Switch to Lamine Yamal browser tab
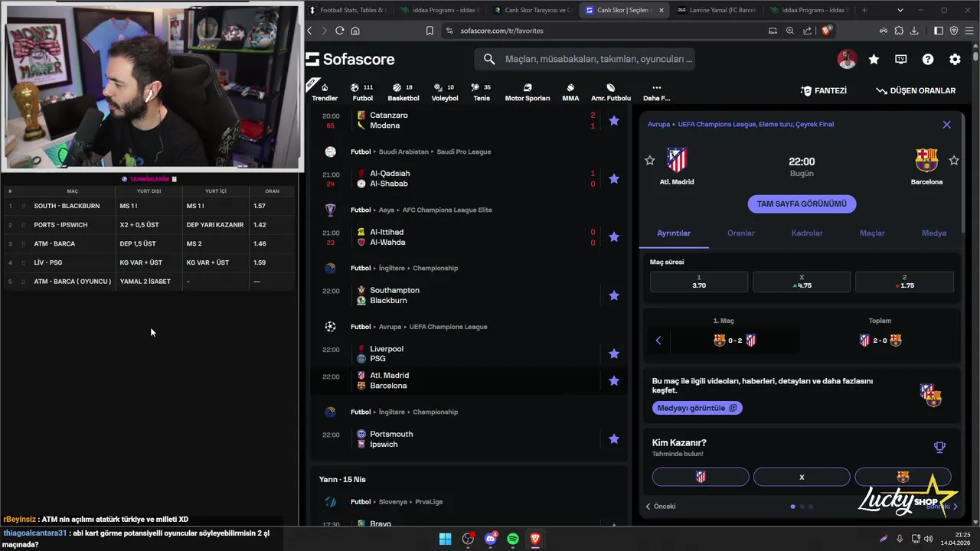This screenshot has height=551, width=980. 717,10
